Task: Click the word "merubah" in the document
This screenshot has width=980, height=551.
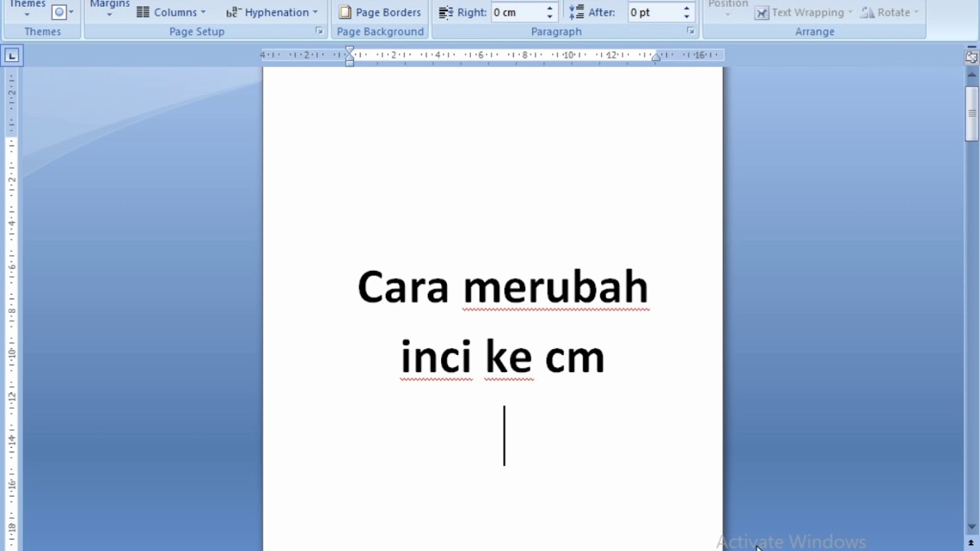Action: coord(556,287)
